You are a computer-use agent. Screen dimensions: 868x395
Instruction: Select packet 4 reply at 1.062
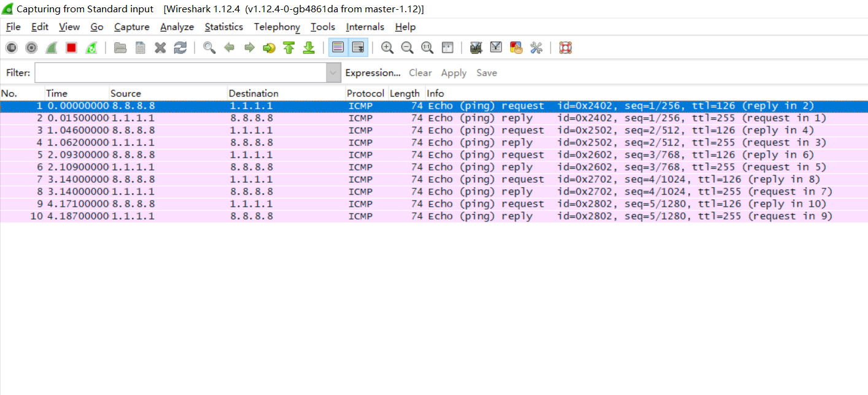tap(434, 142)
